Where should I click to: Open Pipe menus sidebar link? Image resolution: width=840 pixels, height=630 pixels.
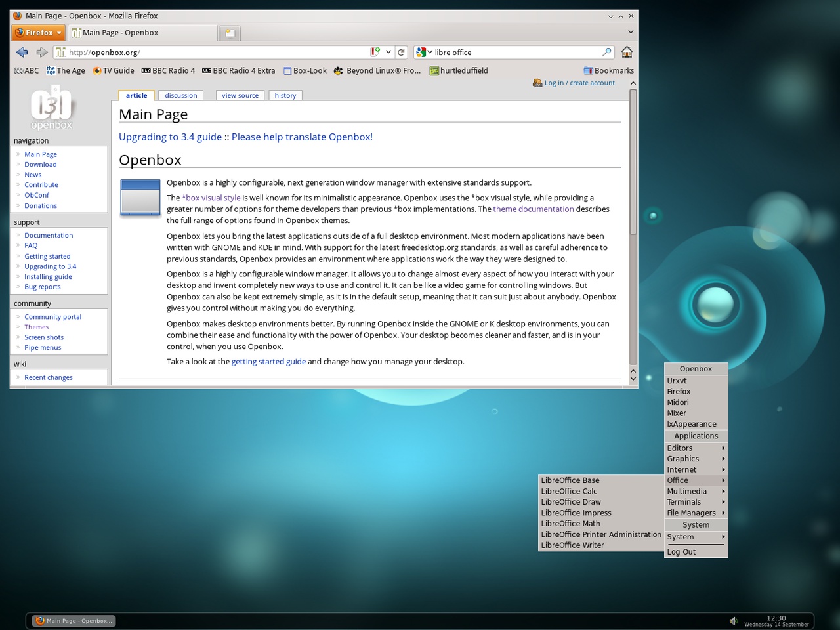tap(43, 348)
